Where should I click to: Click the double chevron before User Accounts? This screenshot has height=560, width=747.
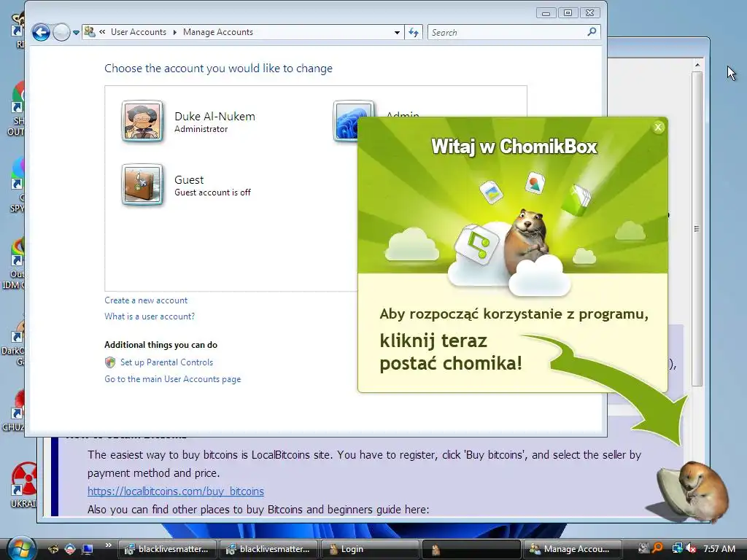pyautogui.click(x=102, y=32)
